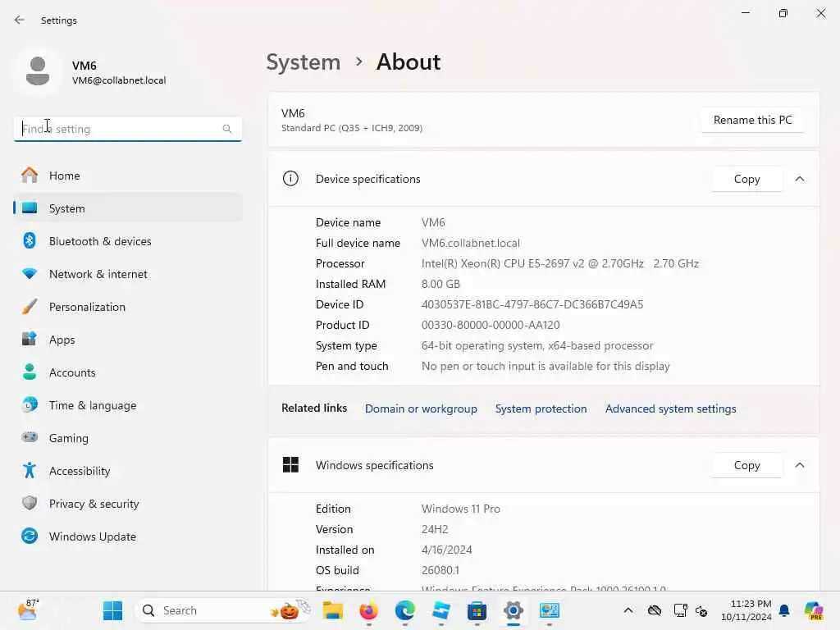Screen dimensions: 840x630
Task: Click the Windows Update sync icon
Action: point(30,536)
